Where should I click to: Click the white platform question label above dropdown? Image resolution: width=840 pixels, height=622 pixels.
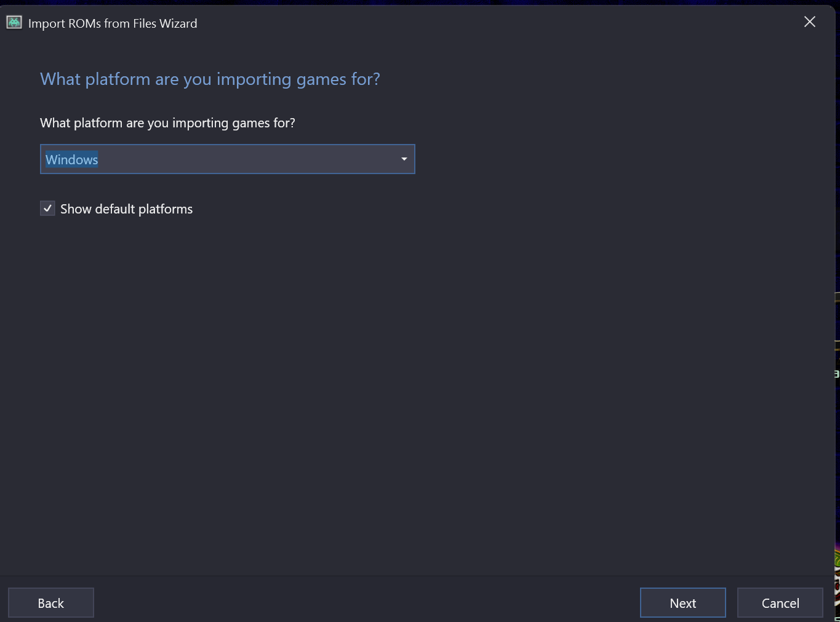click(x=167, y=123)
